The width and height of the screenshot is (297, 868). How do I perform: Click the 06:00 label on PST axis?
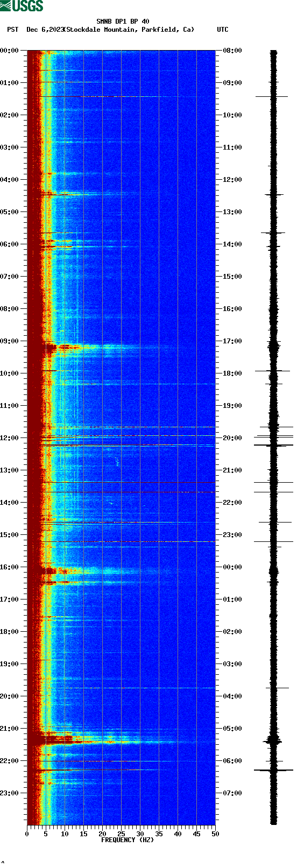(10, 244)
